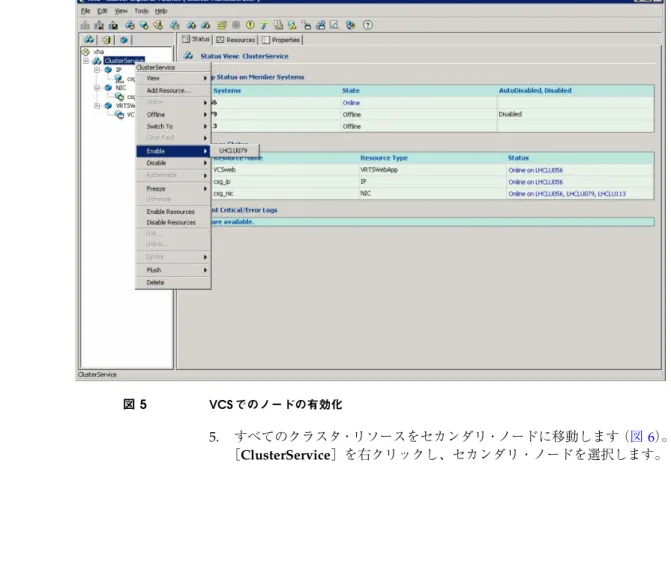The width and height of the screenshot is (671, 571).
Task: Click VCSweb's Online on LHCLU056 link
Action: pyautogui.click(x=536, y=170)
